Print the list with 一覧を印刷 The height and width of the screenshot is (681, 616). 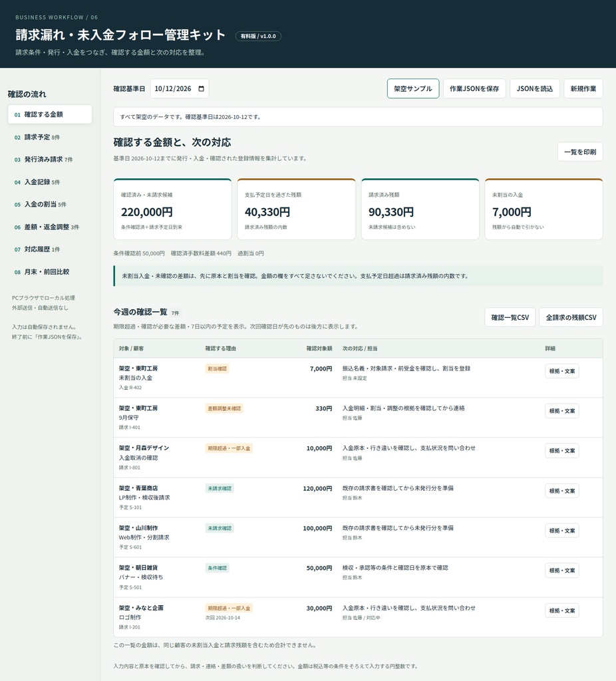coord(580,152)
